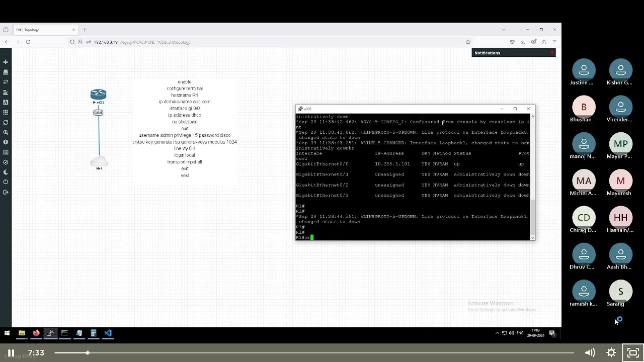Click the power icon in EVE sidebar
This screenshot has width=644, height=362.
click(x=6, y=182)
